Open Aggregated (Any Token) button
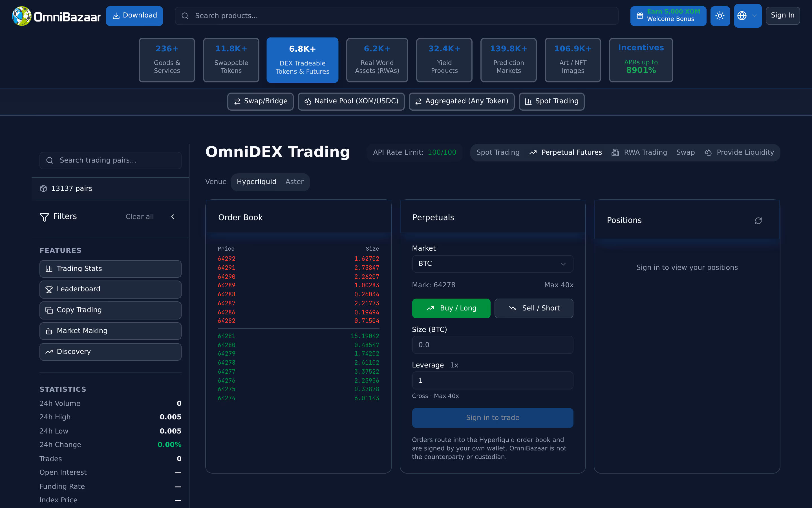Screen dimensions: 812x508 462,102
